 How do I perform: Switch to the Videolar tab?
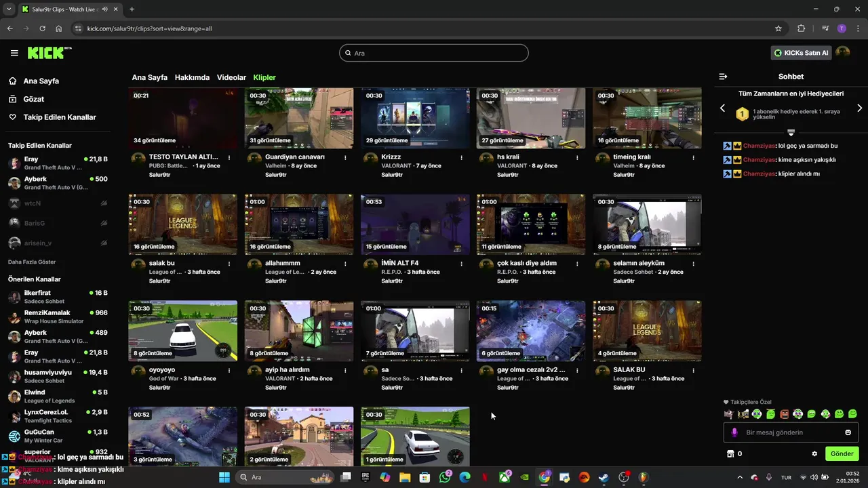[x=231, y=77]
